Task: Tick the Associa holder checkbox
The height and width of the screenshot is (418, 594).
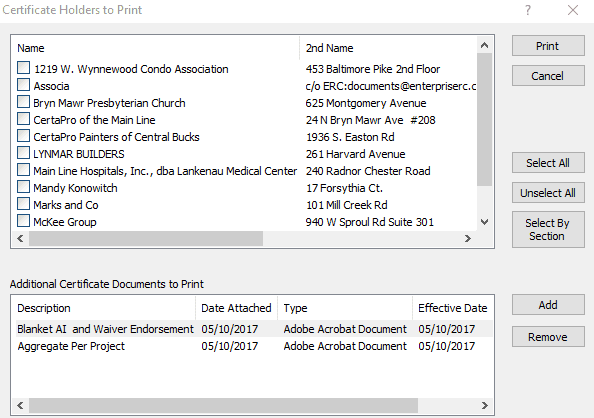Action: [23, 85]
